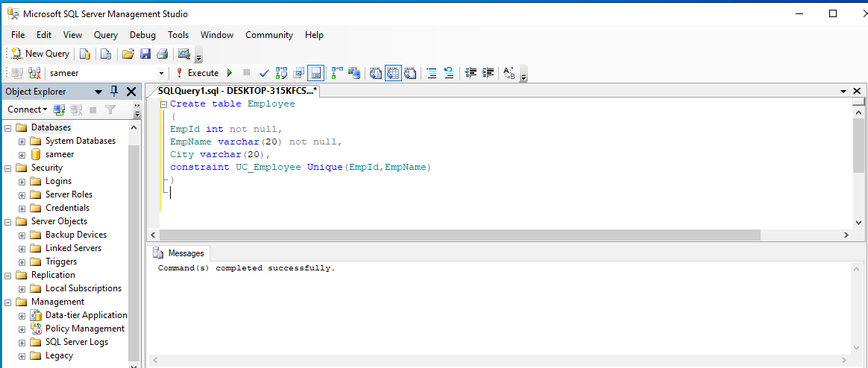Display the Estimated Execution Plan
The height and width of the screenshot is (368, 868).
(x=281, y=73)
